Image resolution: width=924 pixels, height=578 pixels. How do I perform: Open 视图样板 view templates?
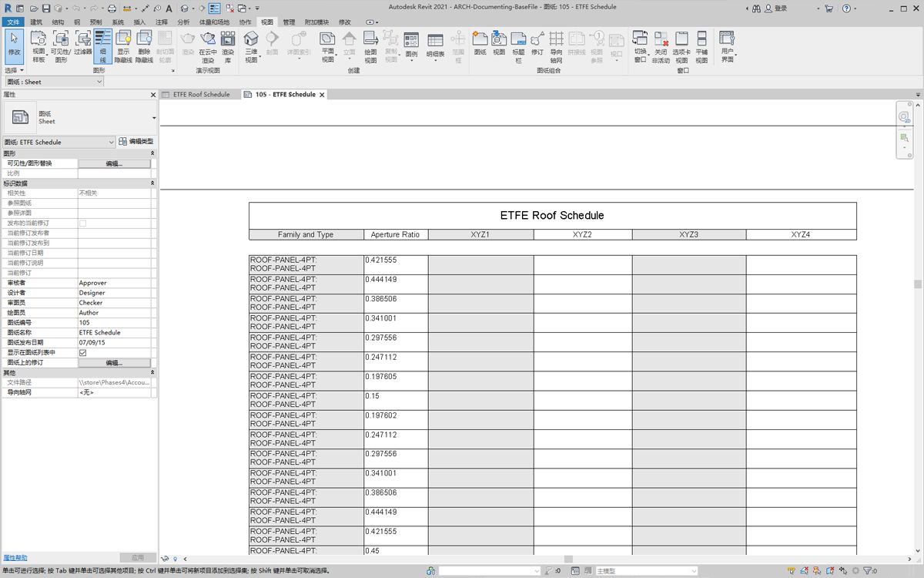38,46
